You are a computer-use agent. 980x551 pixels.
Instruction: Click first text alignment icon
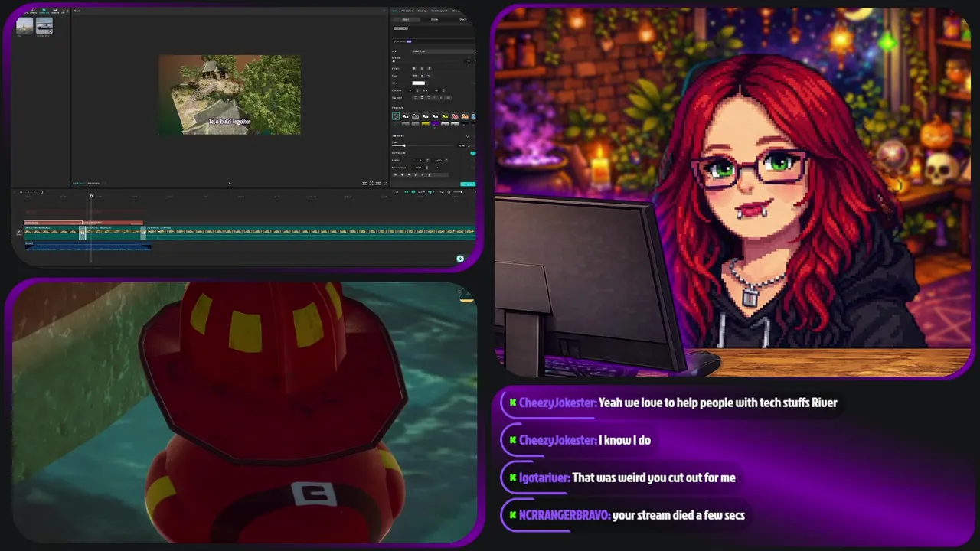416,98
